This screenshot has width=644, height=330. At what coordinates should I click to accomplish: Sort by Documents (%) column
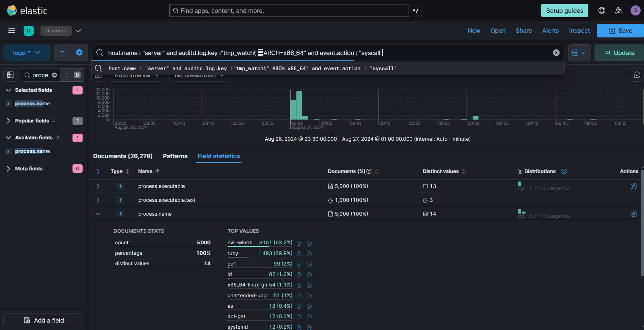tap(377, 171)
